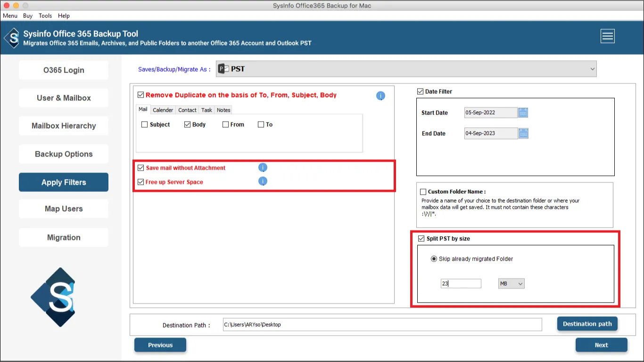This screenshot has width=644, height=362.
Task: Disable the Date Filter checkbox
Action: (420, 91)
